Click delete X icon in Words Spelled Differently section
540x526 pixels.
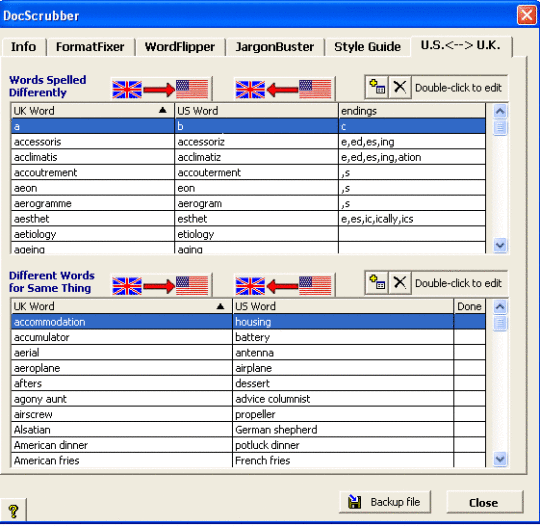(399, 87)
